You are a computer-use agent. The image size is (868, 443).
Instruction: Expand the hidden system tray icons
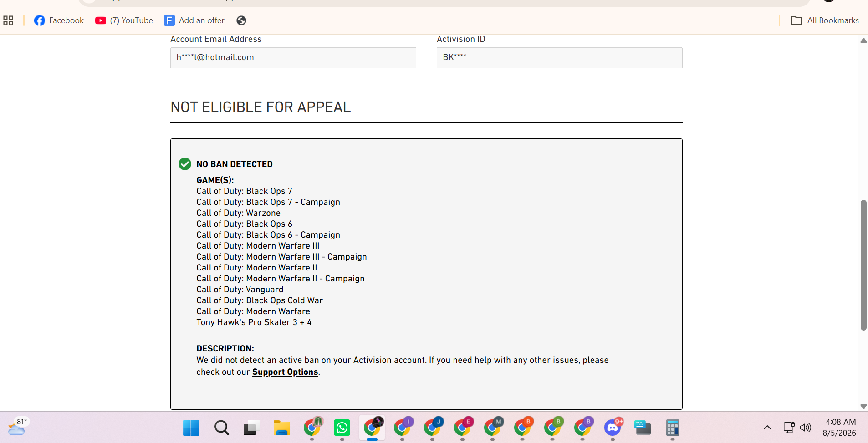pos(767,428)
